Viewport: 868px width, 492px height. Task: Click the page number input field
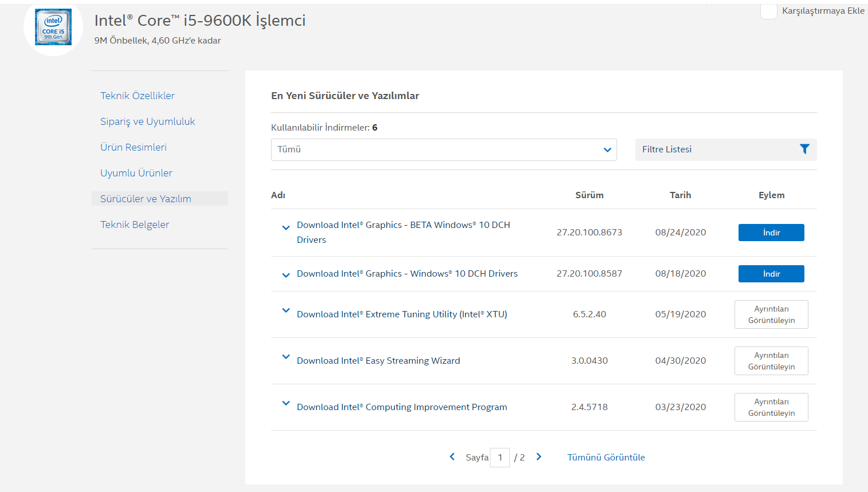500,457
